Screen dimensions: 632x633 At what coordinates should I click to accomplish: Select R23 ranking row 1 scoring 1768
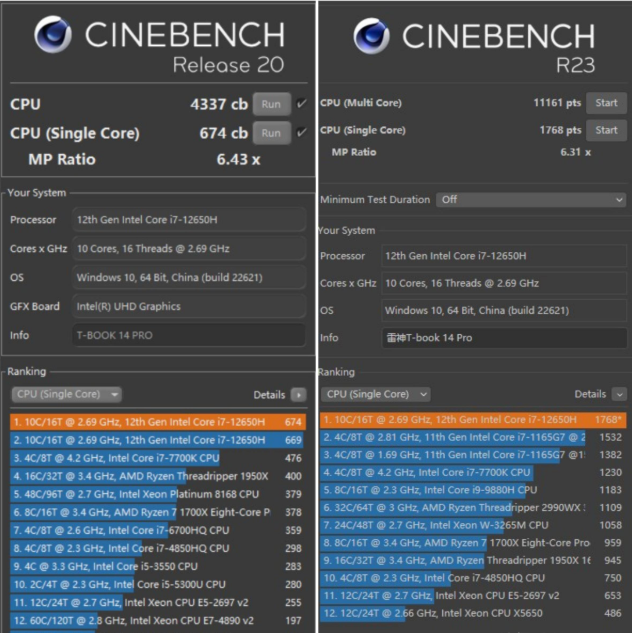pyautogui.click(x=473, y=420)
